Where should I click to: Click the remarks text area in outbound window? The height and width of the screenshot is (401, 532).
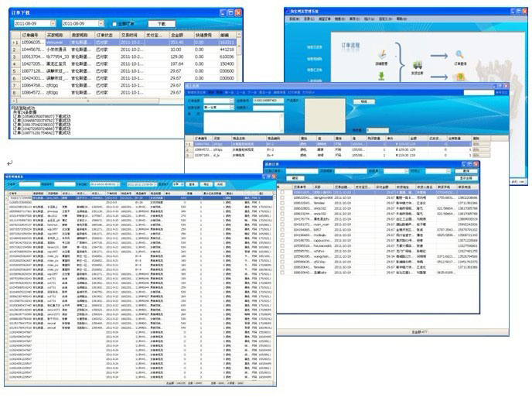click(x=244, y=122)
